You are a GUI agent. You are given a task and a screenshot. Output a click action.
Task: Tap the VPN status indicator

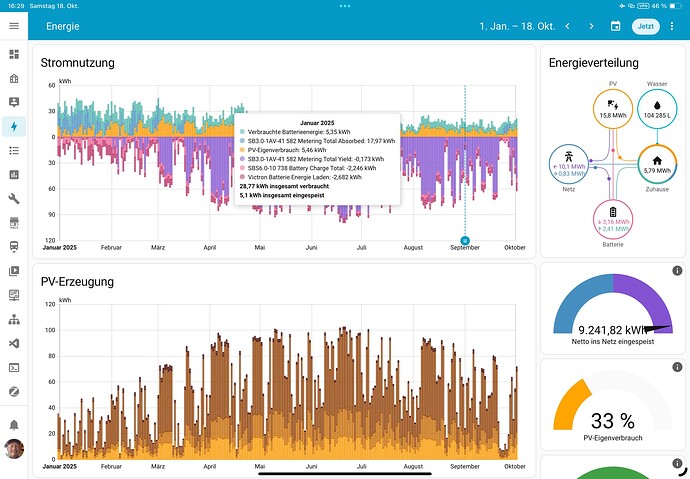click(643, 6)
